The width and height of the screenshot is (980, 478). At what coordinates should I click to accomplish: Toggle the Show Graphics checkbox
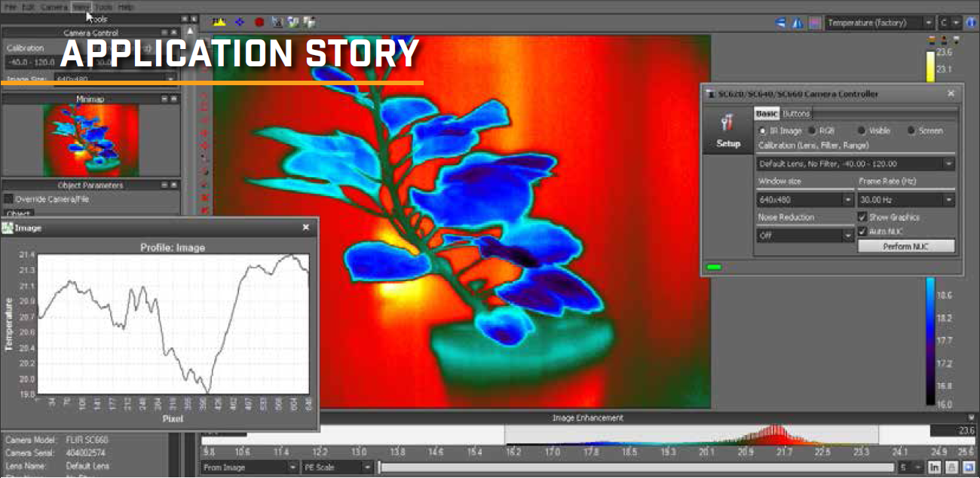pyautogui.click(x=862, y=217)
